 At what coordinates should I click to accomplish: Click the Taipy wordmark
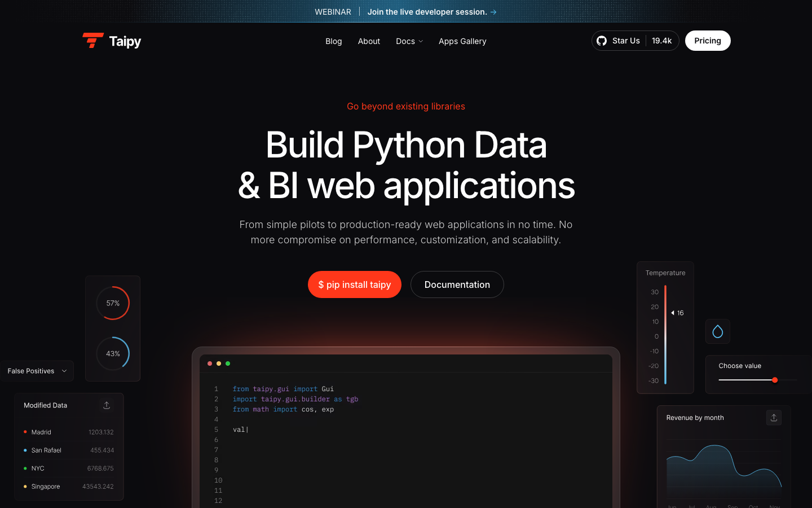[x=125, y=41]
